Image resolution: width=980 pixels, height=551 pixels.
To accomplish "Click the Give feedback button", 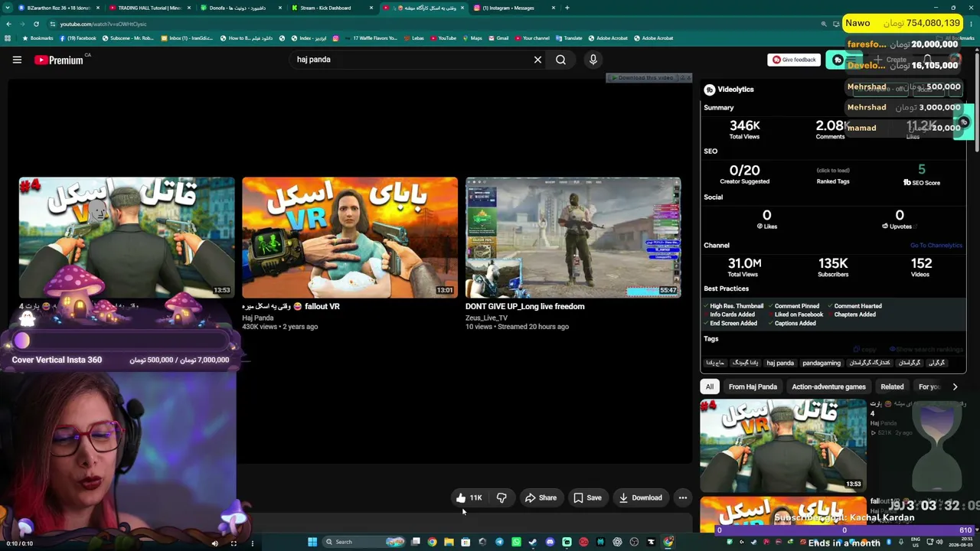I will point(794,60).
